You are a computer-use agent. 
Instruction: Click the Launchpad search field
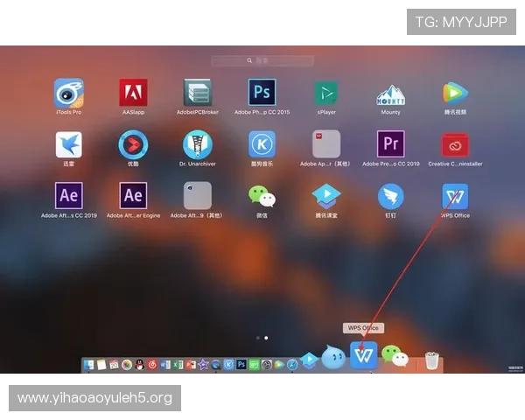click(x=262, y=60)
